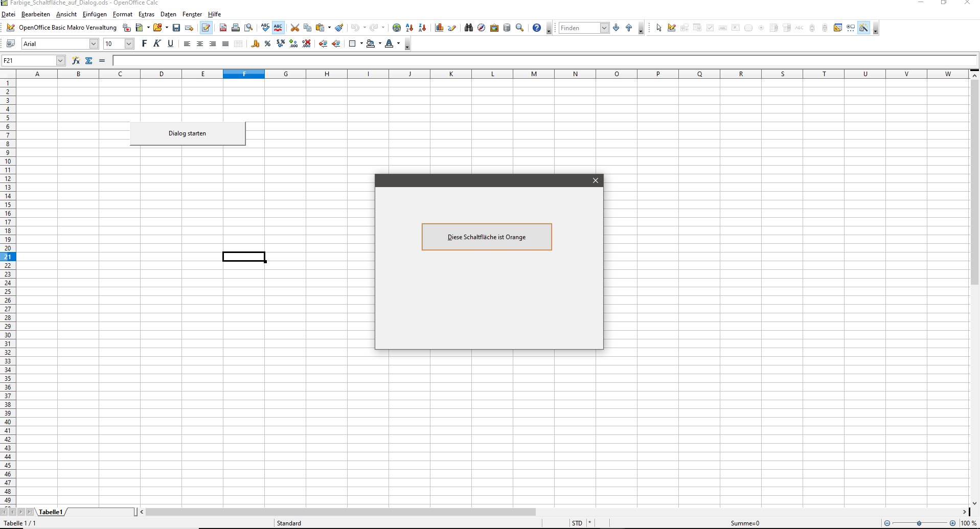Open the font size dropdown
The height and width of the screenshot is (529, 980).
pyautogui.click(x=129, y=44)
